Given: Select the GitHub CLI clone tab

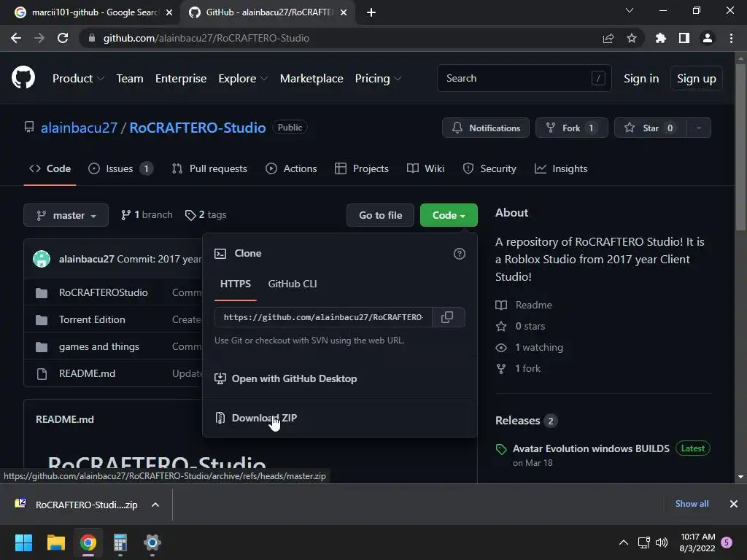Looking at the screenshot, I should (x=293, y=284).
